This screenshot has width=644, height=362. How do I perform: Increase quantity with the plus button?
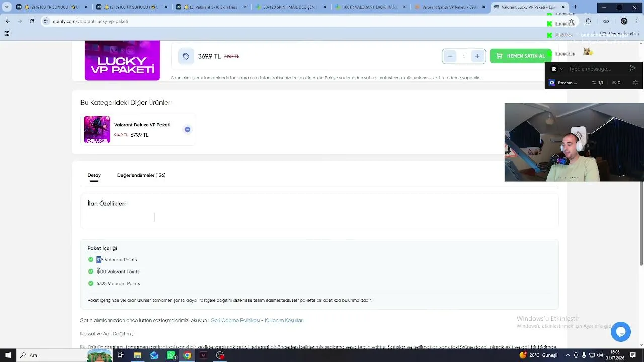[x=477, y=56]
